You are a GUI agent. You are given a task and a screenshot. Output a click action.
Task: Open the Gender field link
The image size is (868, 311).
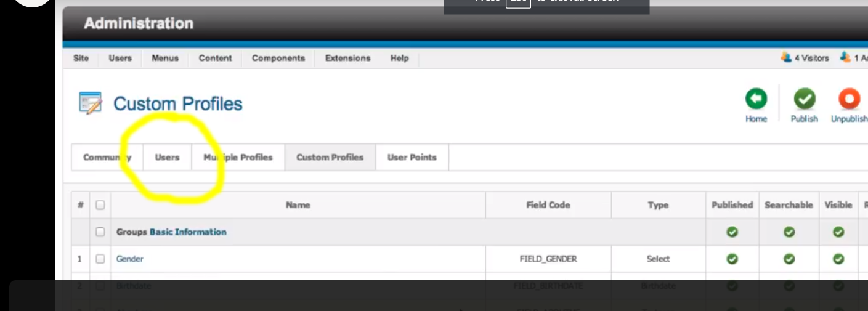click(130, 259)
